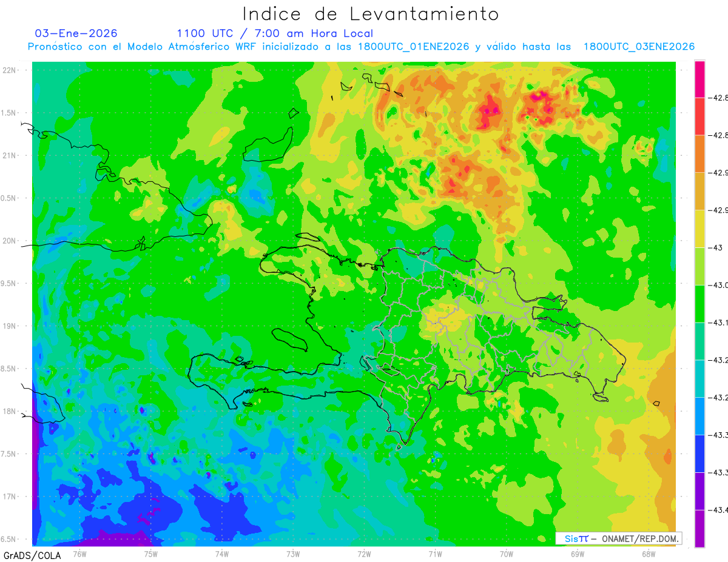
Task: Select the date text '03-Ene-2026'
Action: coord(76,33)
